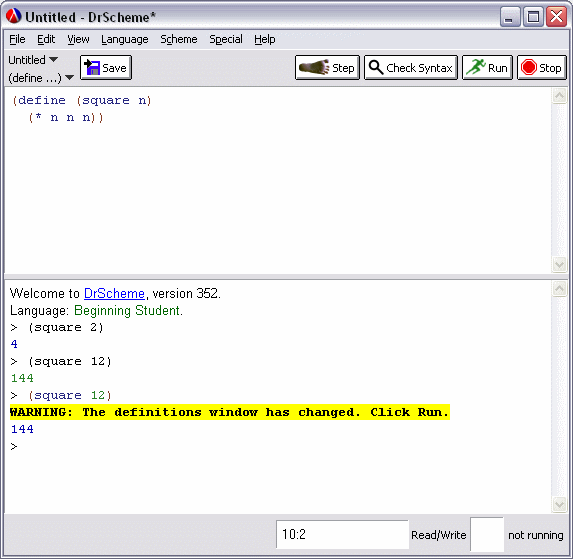Run the program with the Run button

(x=487, y=68)
